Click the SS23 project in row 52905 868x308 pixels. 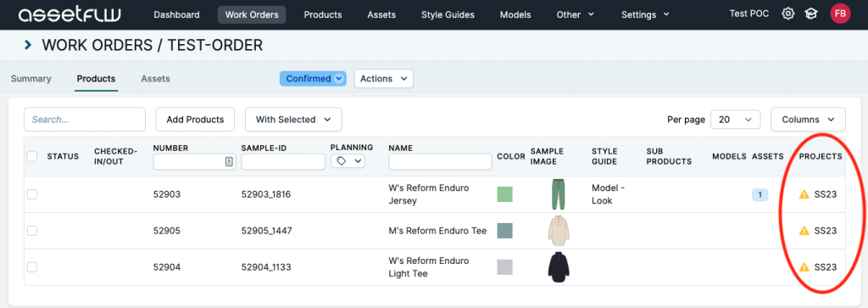tap(826, 231)
